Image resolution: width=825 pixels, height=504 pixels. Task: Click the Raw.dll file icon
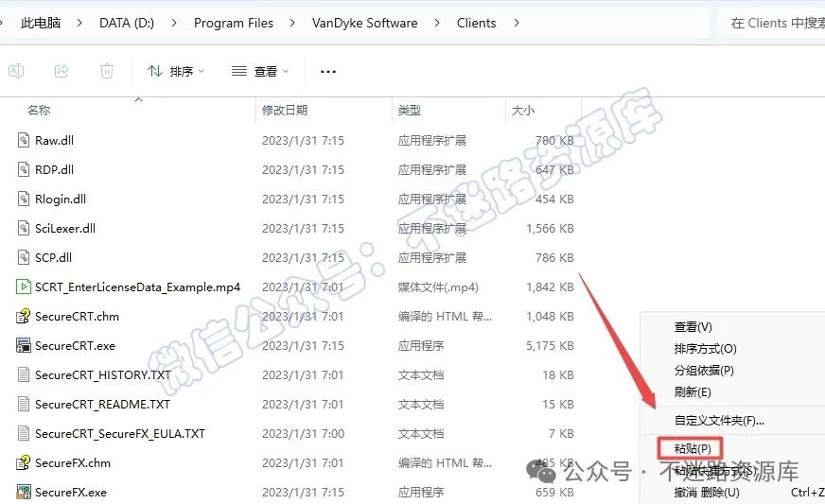[x=23, y=140]
